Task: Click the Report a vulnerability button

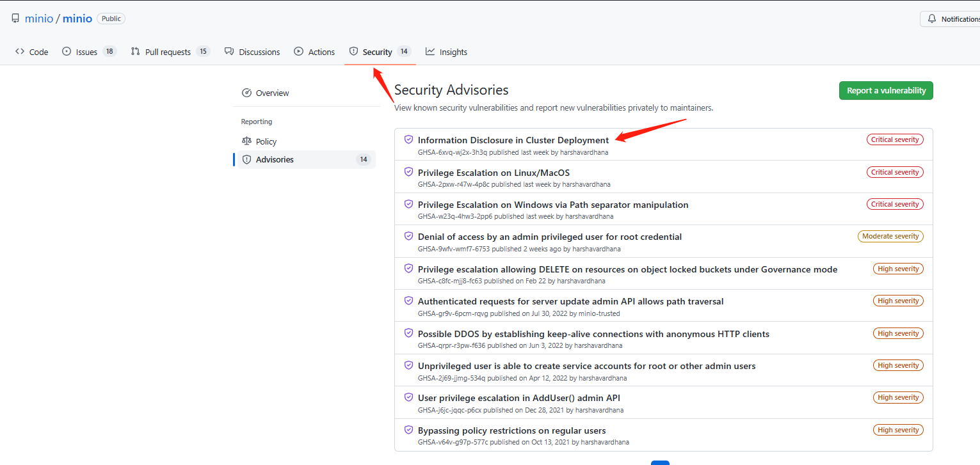Action: tap(886, 91)
